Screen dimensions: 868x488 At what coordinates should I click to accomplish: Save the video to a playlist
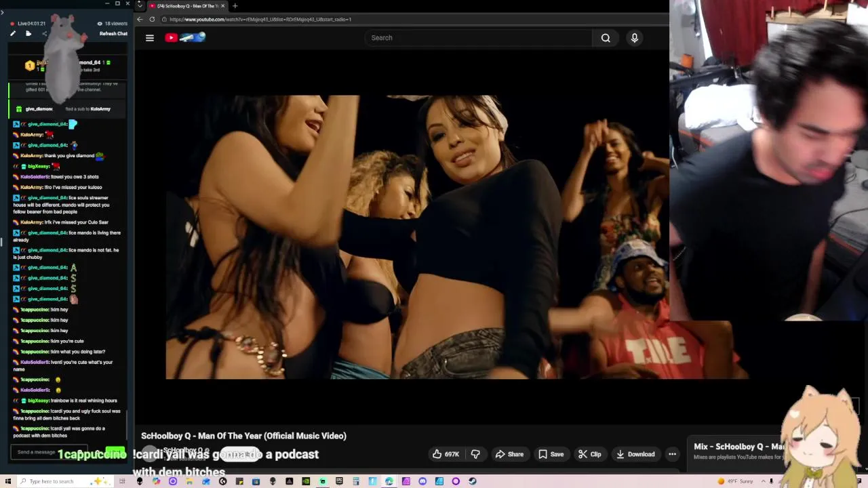coord(551,454)
